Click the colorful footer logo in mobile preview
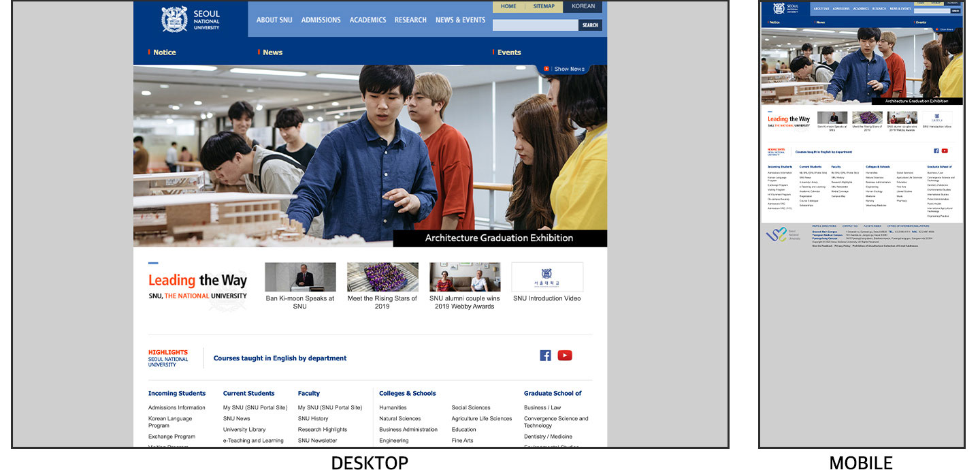This screenshot has height=470, width=980. (x=777, y=234)
